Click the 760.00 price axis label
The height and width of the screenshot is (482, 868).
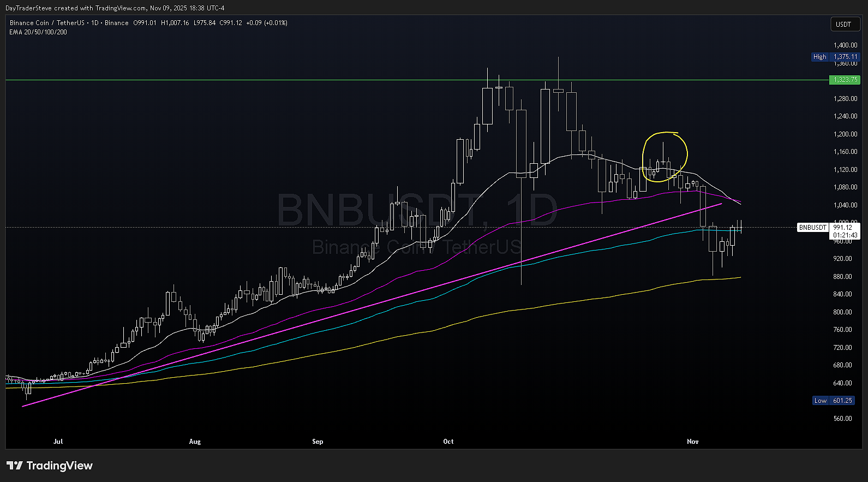point(842,330)
